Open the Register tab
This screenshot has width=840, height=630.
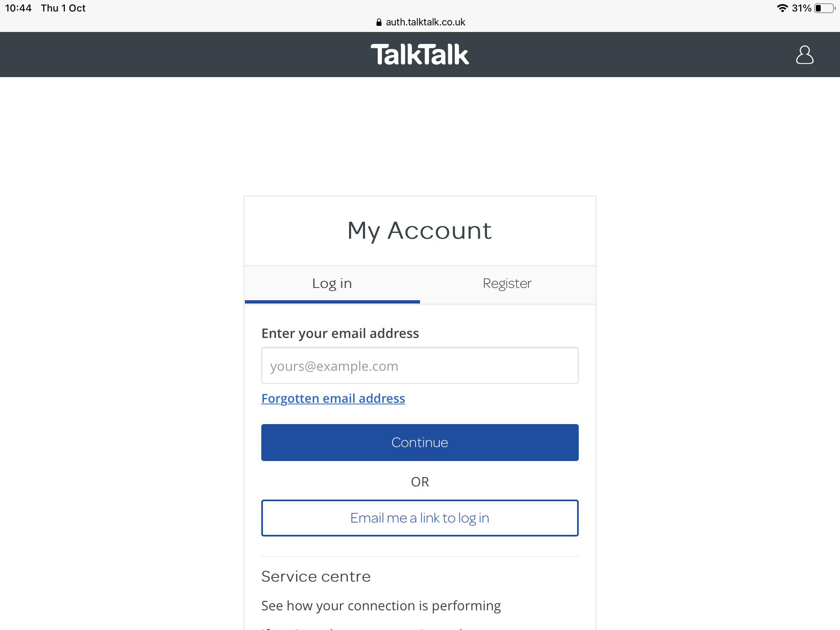[507, 284]
